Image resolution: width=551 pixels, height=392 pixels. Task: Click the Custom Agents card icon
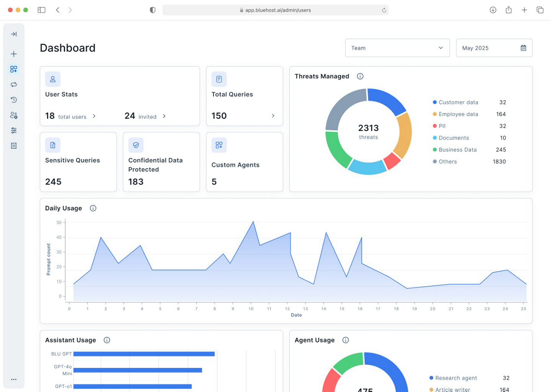[x=219, y=145]
